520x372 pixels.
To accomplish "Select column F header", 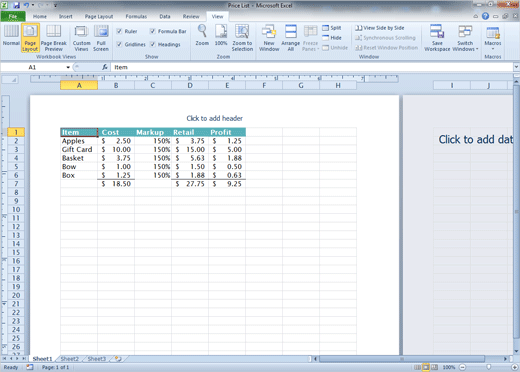I will [264, 86].
